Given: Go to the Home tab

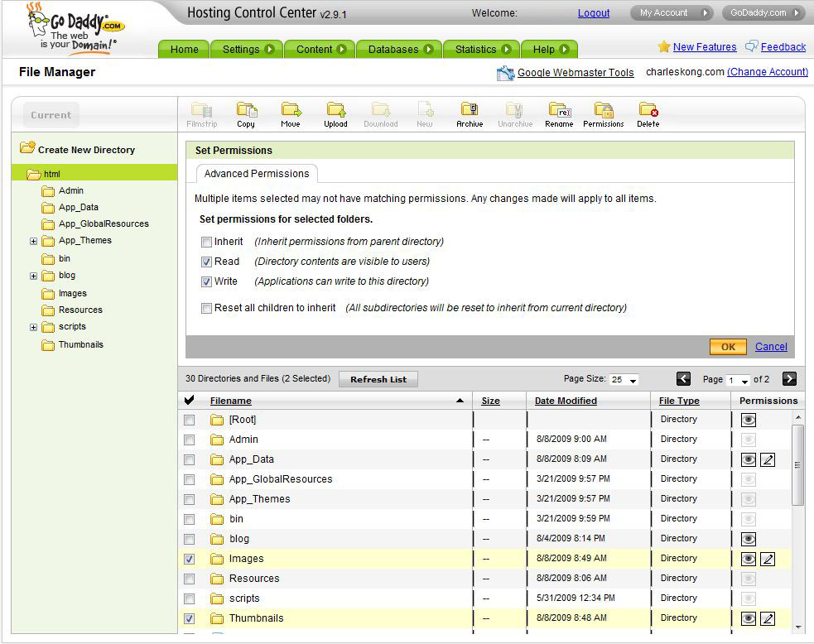Looking at the screenshot, I should coord(185,50).
